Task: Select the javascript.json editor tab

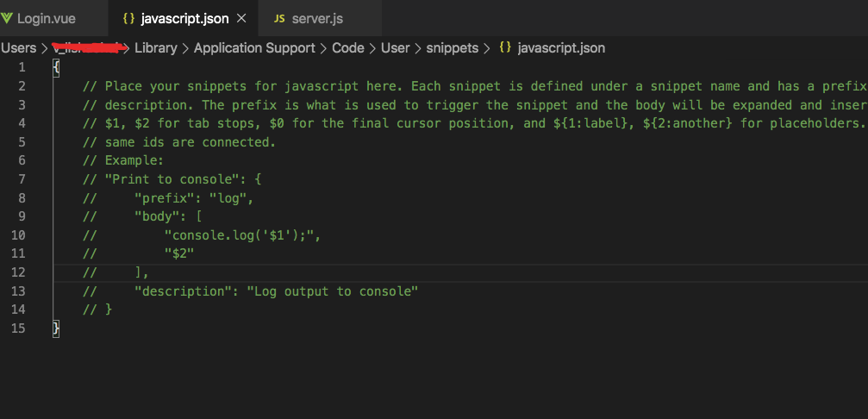Action: 186,18
